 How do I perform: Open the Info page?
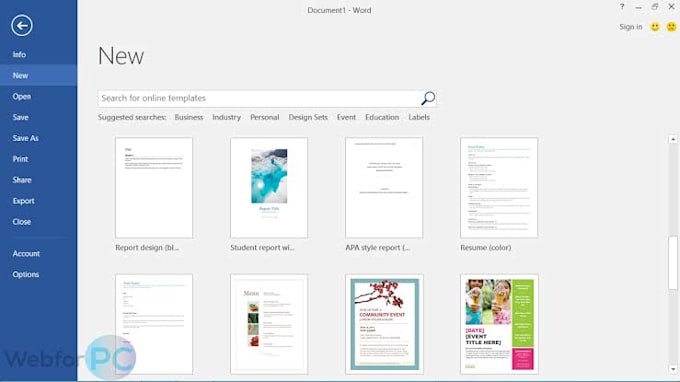19,55
